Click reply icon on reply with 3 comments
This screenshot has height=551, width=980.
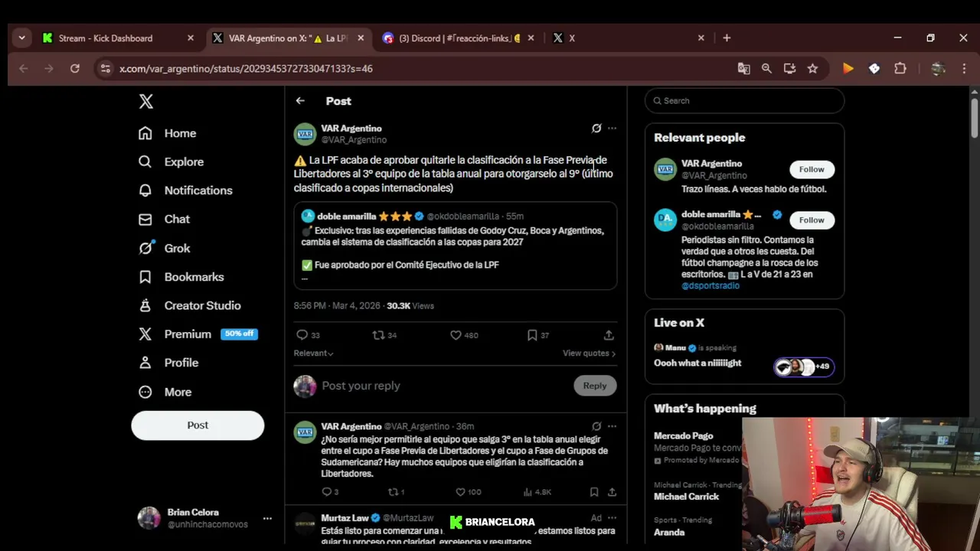coord(326,492)
